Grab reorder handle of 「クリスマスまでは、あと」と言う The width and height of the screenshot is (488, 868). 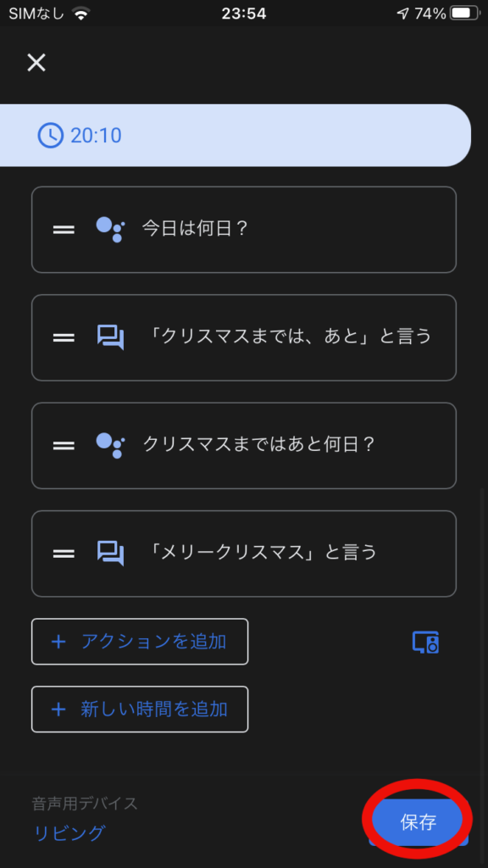click(x=64, y=337)
